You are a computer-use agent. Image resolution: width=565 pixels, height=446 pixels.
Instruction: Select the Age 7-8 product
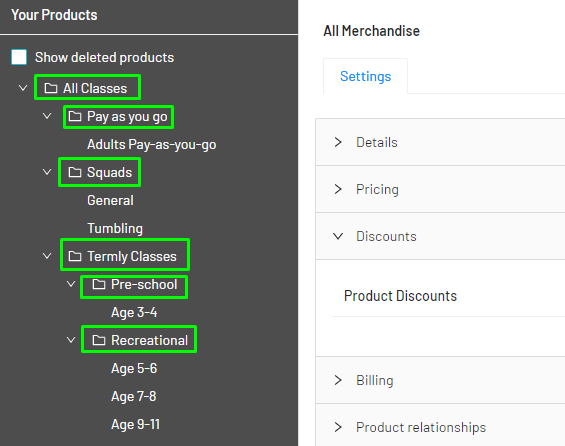pyautogui.click(x=134, y=396)
